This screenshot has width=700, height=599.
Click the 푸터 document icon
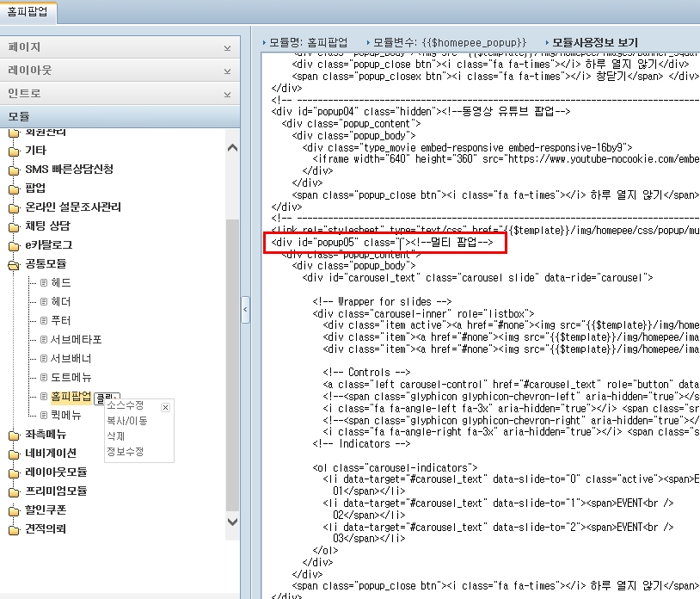click(x=44, y=320)
